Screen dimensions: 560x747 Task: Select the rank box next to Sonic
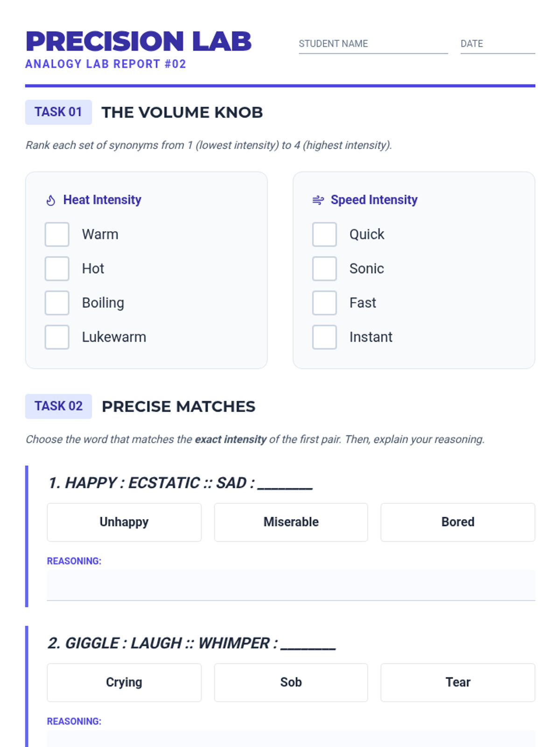(324, 268)
